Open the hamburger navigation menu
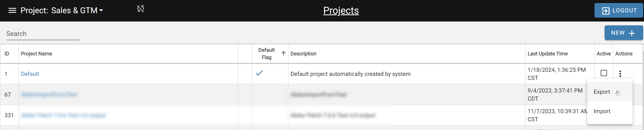644x130 pixels. (12, 11)
